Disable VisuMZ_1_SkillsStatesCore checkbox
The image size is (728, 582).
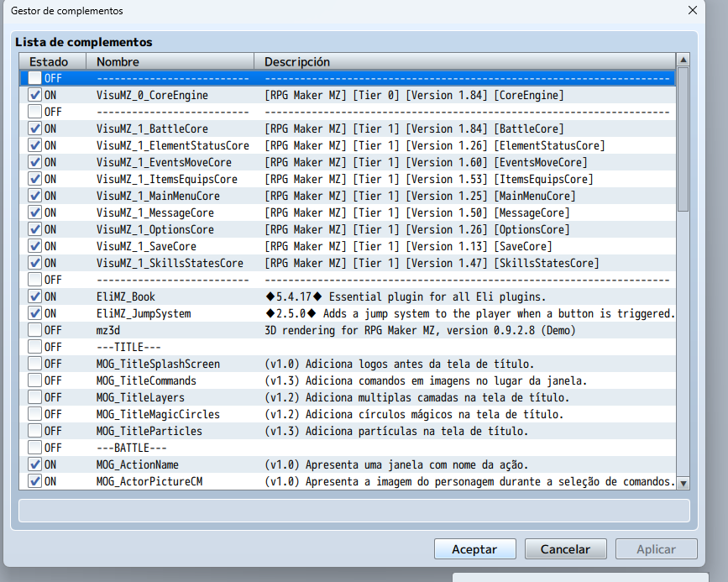point(34,263)
